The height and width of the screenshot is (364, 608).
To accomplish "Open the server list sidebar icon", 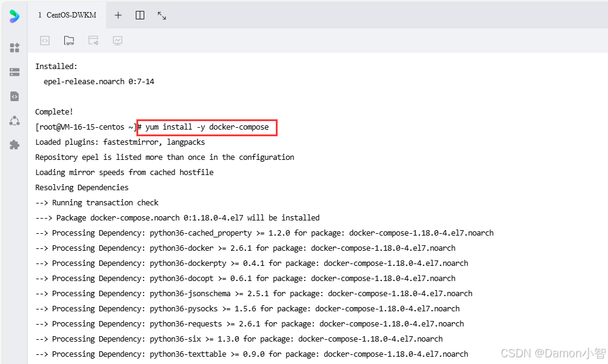I will 15,72.
